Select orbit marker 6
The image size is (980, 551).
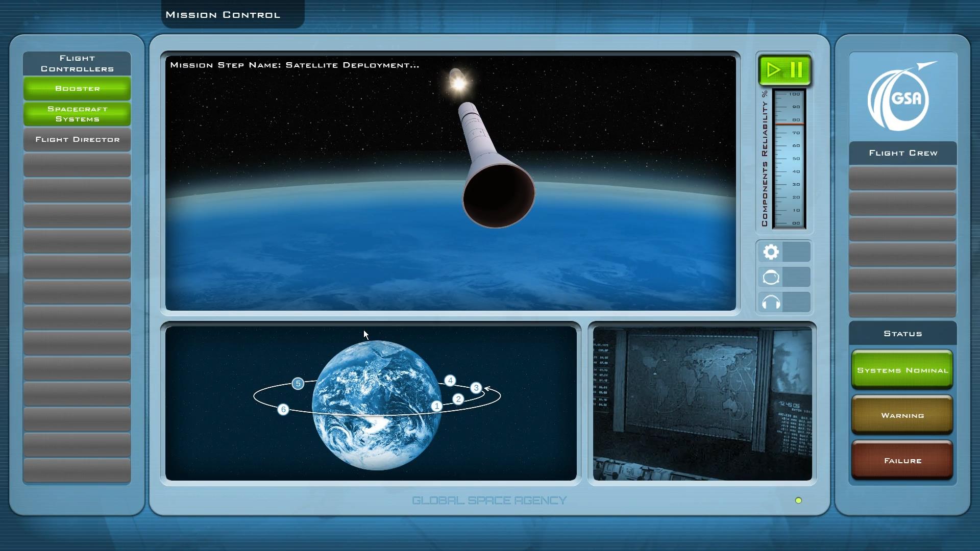coord(283,409)
